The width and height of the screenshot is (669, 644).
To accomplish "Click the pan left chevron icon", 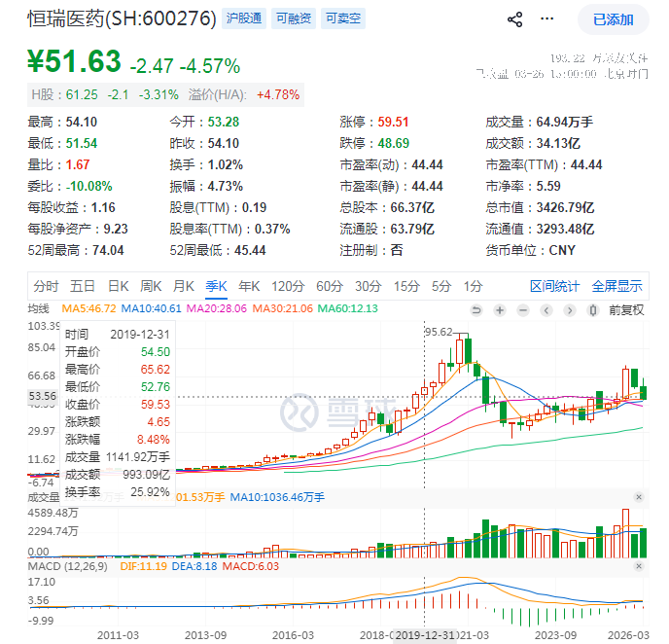I will (x=546, y=310).
